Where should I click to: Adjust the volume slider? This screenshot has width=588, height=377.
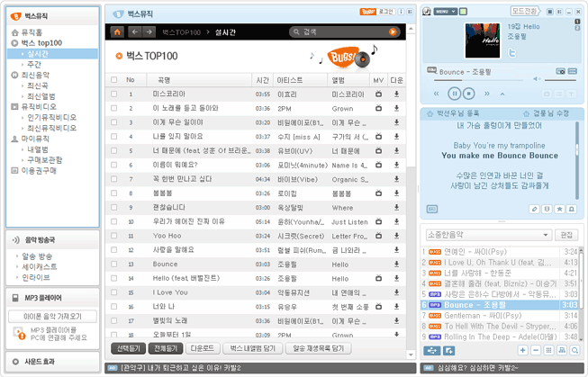[560, 80]
